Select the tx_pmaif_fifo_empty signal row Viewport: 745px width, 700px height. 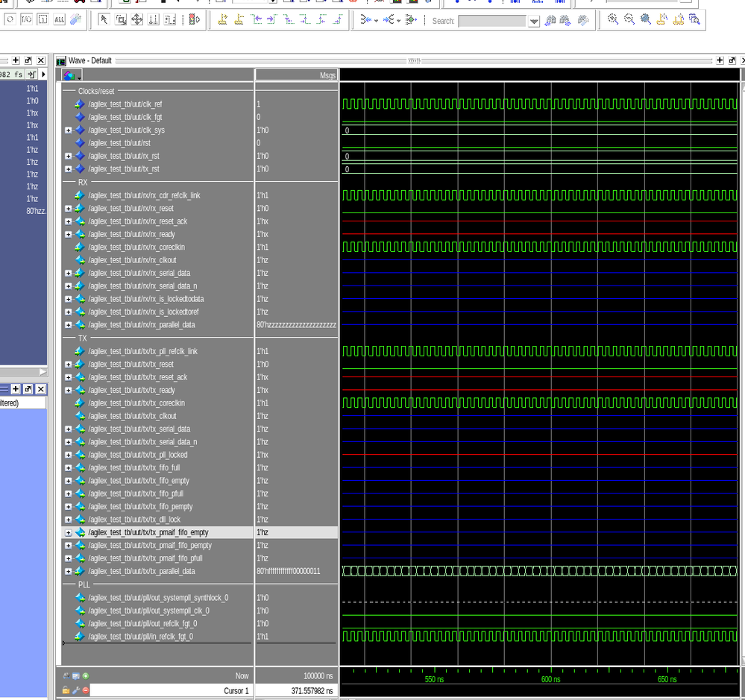[x=148, y=533]
